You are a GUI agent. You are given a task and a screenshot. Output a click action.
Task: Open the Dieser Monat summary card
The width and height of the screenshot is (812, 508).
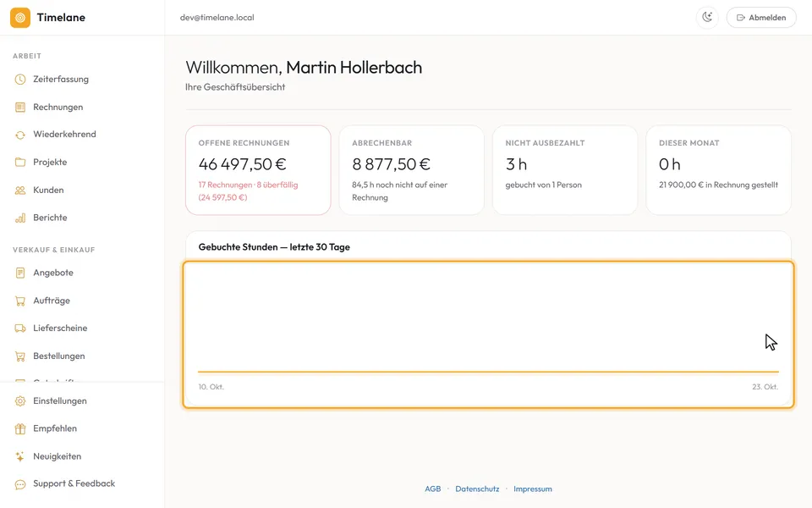tap(719, 170)
